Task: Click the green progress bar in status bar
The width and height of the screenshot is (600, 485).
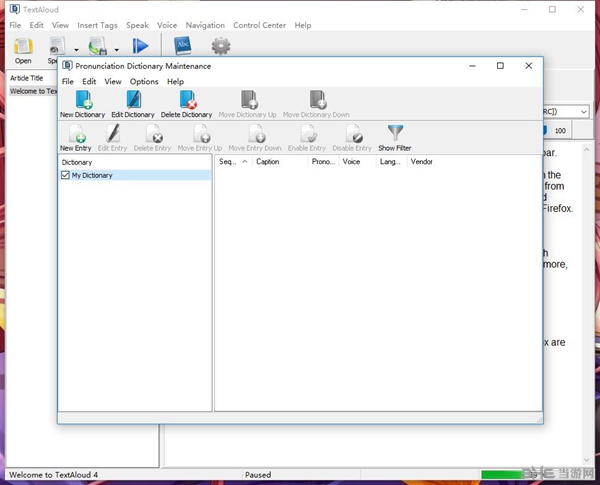Action: point(504,475)
